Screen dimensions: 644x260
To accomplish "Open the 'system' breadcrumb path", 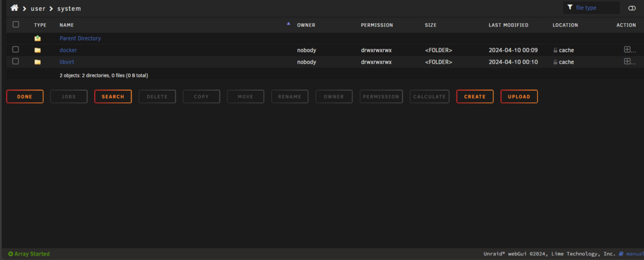I will [69, 8].
